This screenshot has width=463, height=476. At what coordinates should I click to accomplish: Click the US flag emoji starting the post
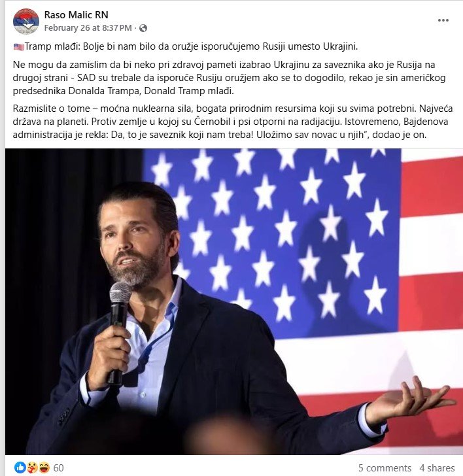pyautogui.click(x=18, y=47)
